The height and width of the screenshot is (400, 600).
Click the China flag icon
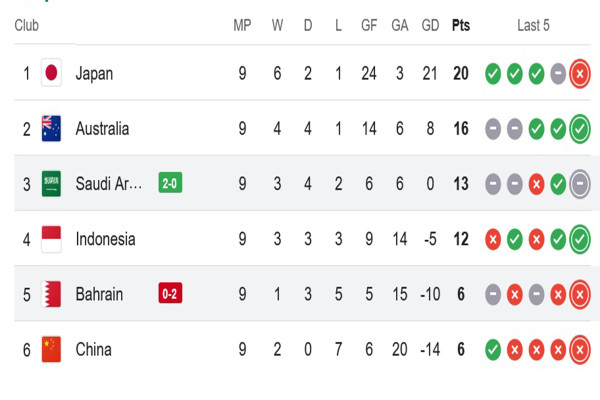click(x=51, y=349)
